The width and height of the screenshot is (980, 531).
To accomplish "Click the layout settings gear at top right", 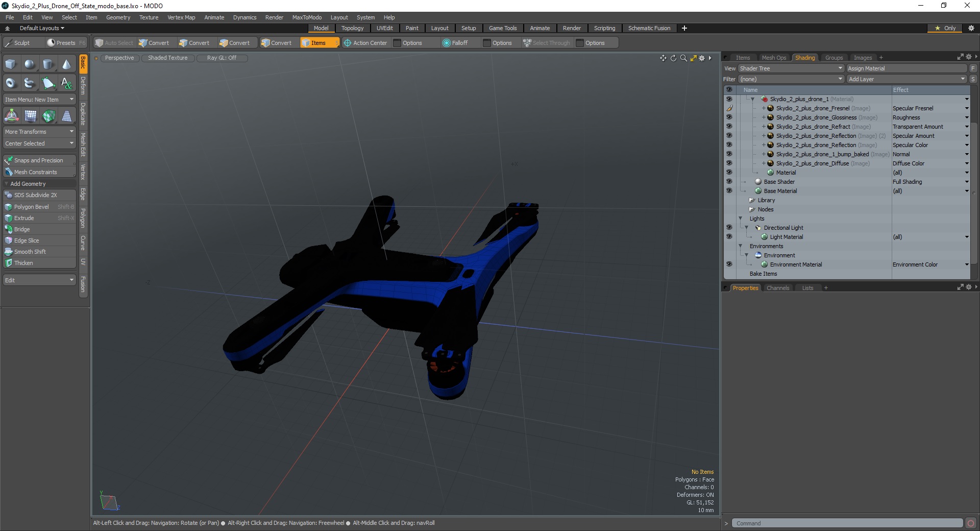I will [x=971, y=28].
